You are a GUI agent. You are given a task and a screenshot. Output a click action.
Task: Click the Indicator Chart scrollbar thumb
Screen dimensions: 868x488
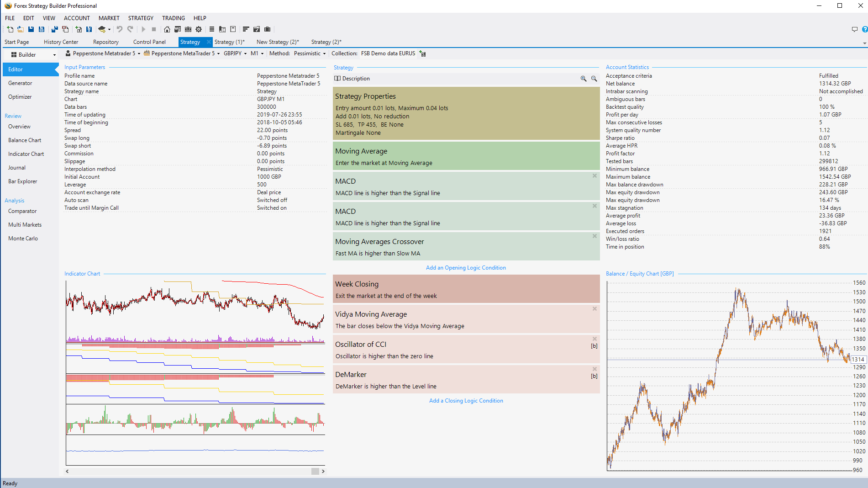315,471
